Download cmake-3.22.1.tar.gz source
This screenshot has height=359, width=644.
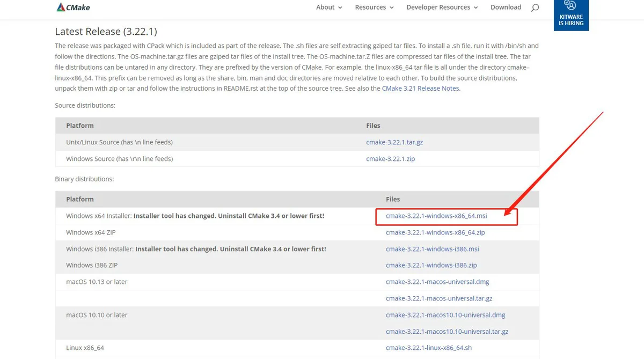tap(394, 142)
